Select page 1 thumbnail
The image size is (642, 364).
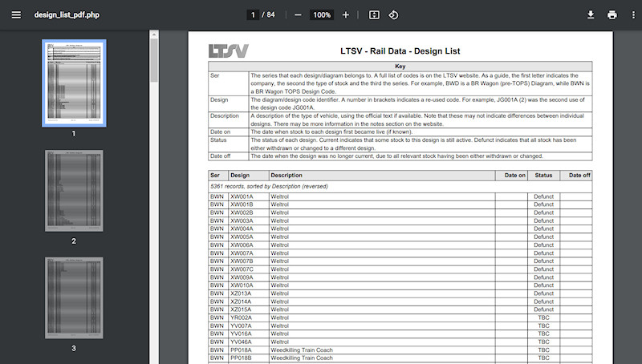click(74, 83)
